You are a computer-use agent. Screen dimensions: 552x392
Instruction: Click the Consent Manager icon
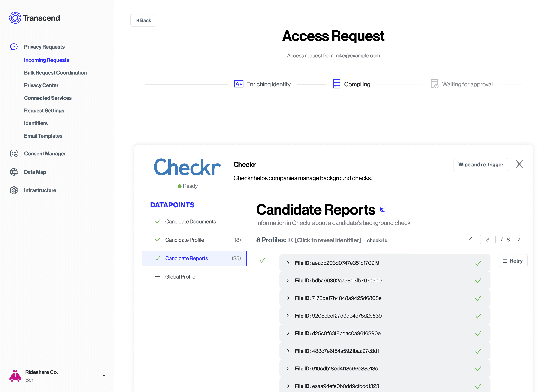coord(14,154)
